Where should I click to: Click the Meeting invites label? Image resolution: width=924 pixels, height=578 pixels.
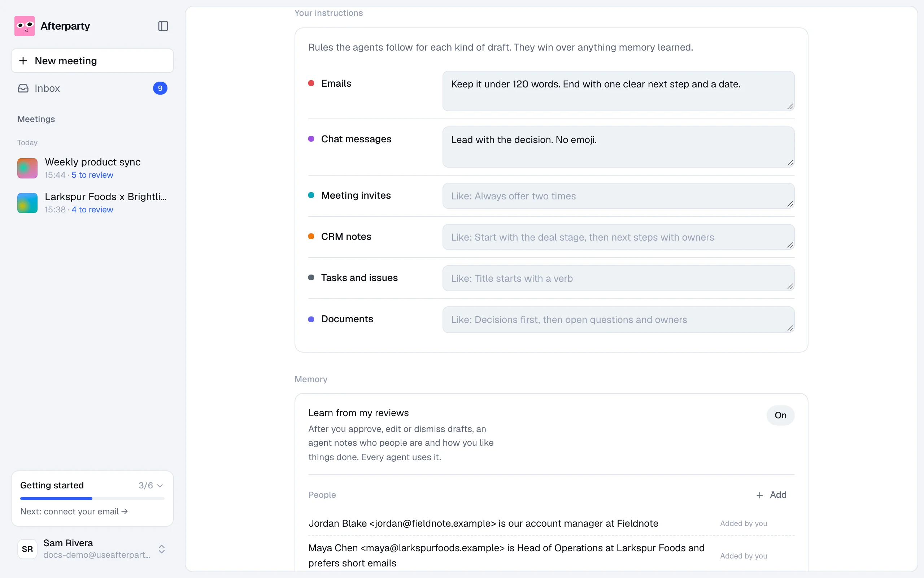click(x=356, y=195)
